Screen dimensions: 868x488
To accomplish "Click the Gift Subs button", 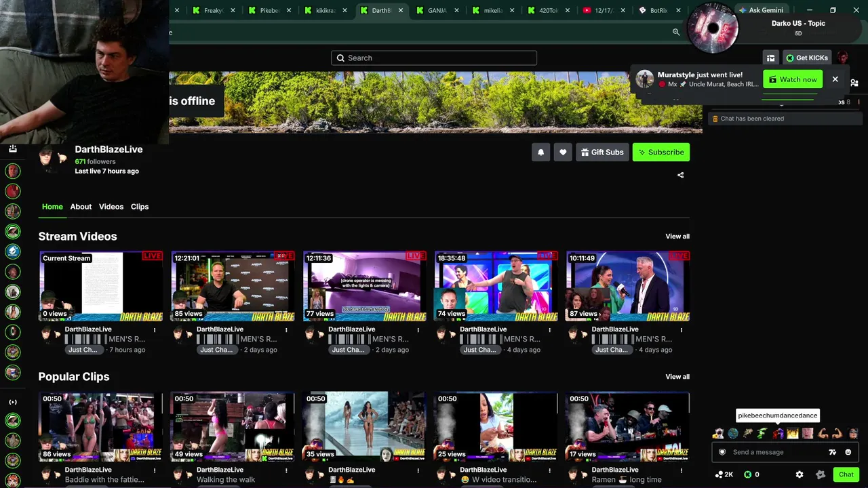I will tap(602, 152).
